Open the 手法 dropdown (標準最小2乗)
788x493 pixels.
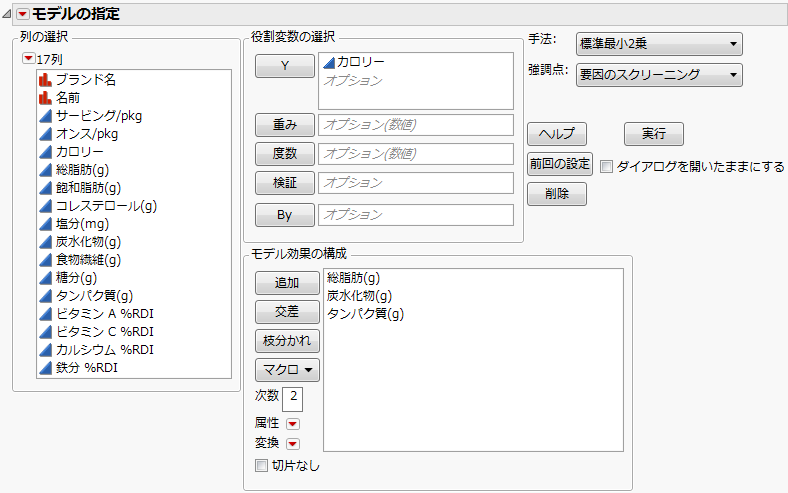[659, 43]
